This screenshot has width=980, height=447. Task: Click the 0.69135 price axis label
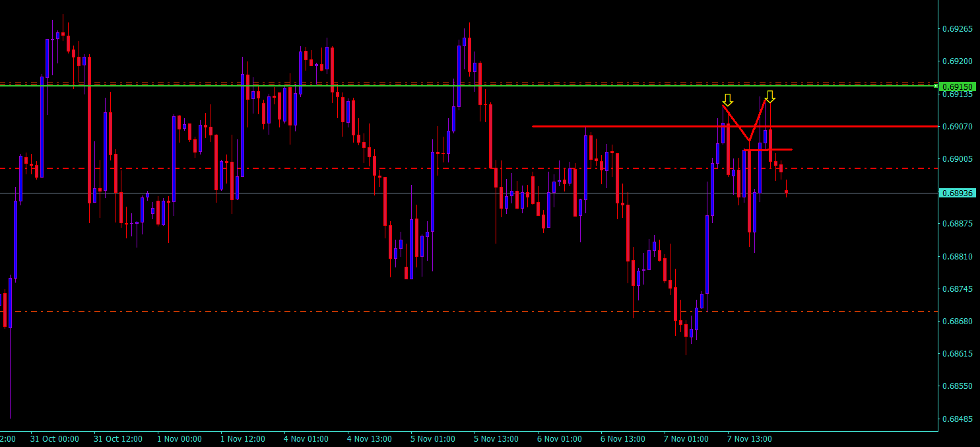(957, 94)
